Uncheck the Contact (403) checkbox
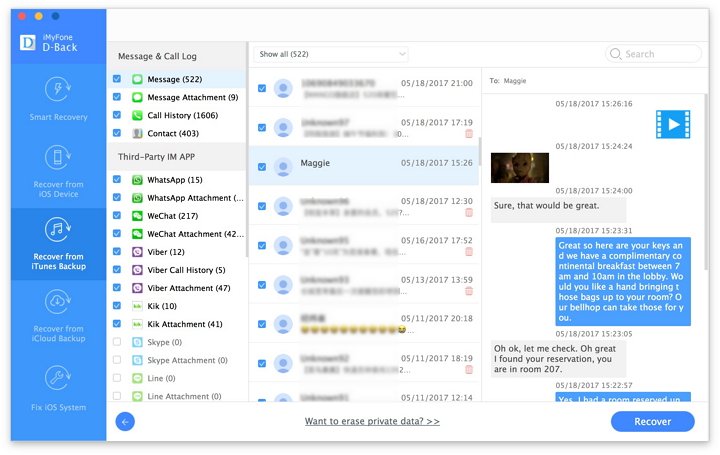Image resolution: width=720 pixels, height=455 pixels. pyautogui.click(x=117, y=133)
